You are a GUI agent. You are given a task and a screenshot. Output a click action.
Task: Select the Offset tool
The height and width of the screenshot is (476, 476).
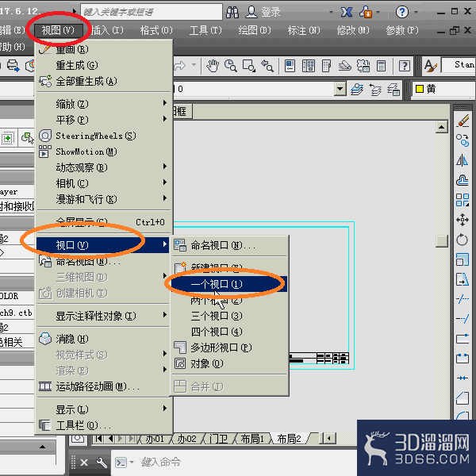click(463, 180)
